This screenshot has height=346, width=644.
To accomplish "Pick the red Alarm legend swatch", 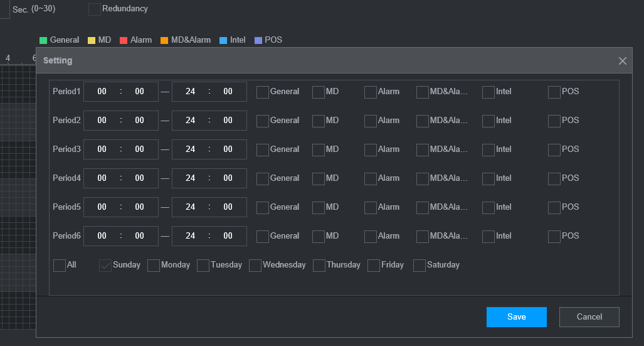I will 124,40.
